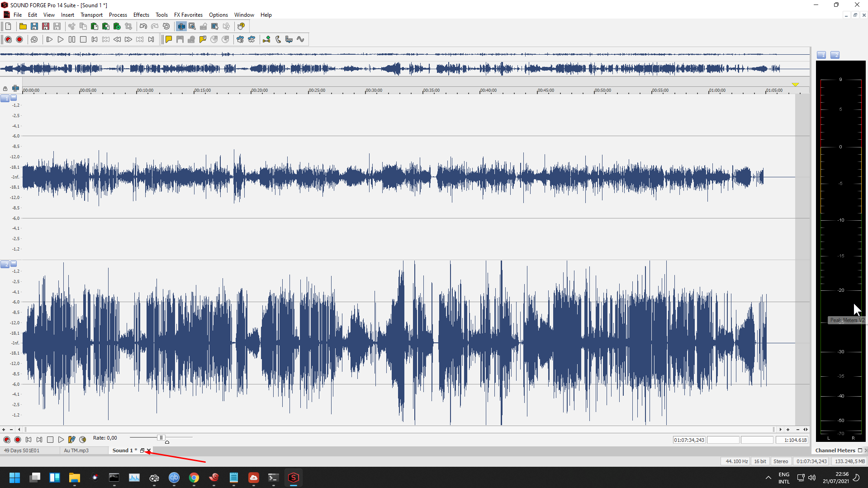
Task: Paste the clipboard contents
Action: point(94,26)
